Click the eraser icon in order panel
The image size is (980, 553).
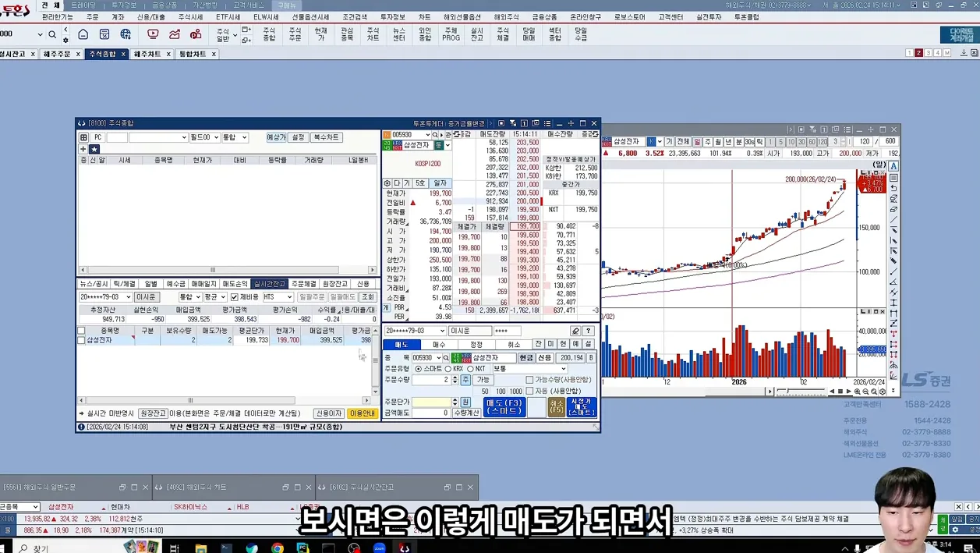coord(575,331)
